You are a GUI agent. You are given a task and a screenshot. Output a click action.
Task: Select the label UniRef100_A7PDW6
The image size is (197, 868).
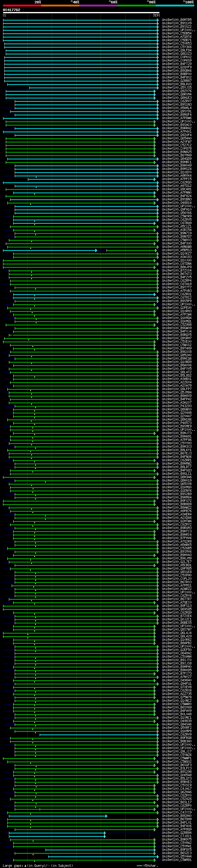click(x=177, y=118)
